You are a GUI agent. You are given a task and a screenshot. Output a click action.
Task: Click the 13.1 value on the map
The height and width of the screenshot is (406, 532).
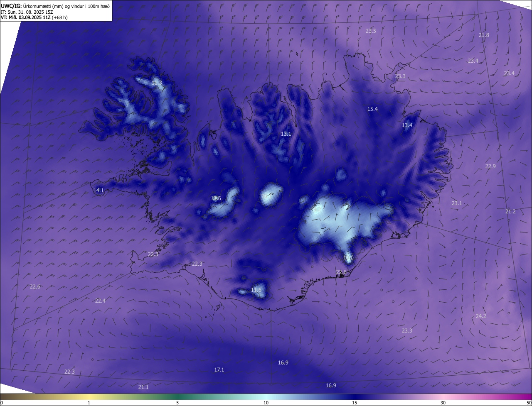[286, 134]
